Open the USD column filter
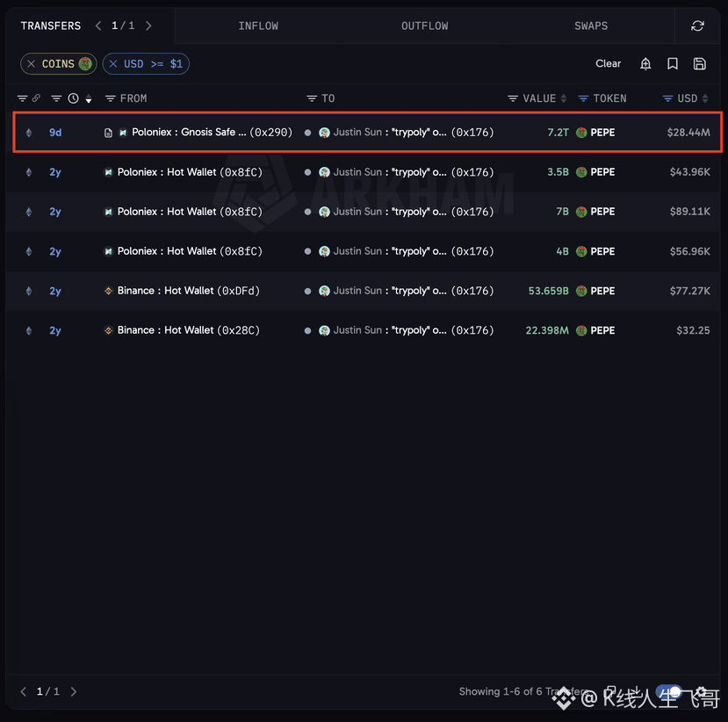 (x=667, y=98)
